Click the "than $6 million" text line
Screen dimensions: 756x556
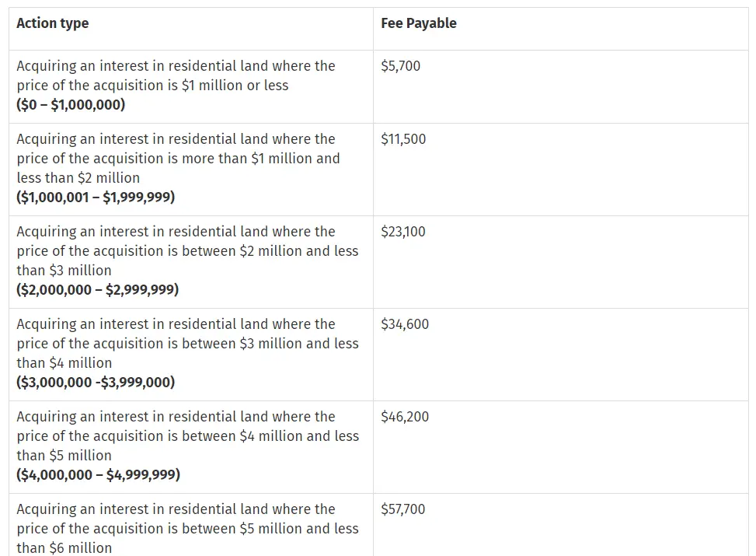coord(64,548)
